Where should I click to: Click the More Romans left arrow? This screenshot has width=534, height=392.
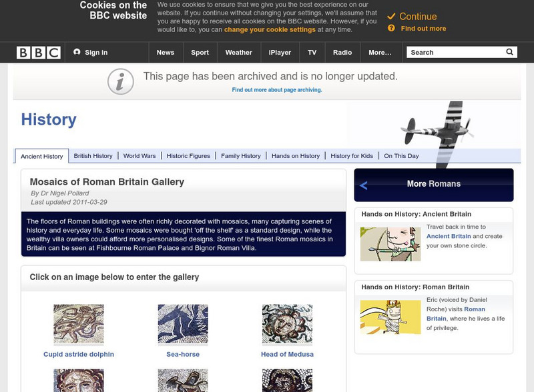coord(363,185)
